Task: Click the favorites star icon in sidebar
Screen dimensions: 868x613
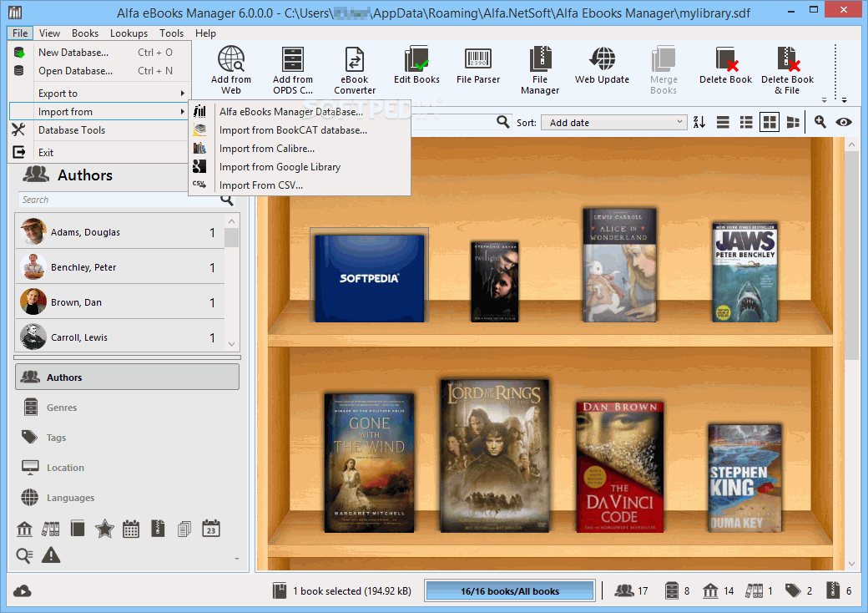Action: (x=104, y=529)
